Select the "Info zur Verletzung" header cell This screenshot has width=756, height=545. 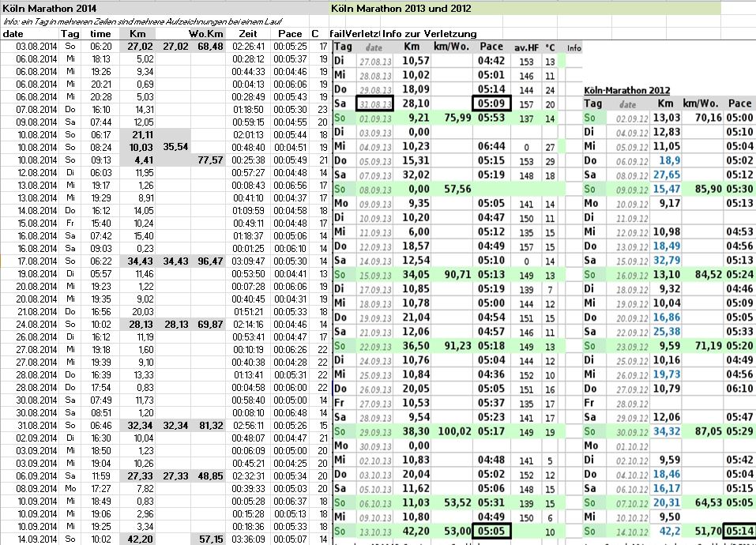(430, 34)
